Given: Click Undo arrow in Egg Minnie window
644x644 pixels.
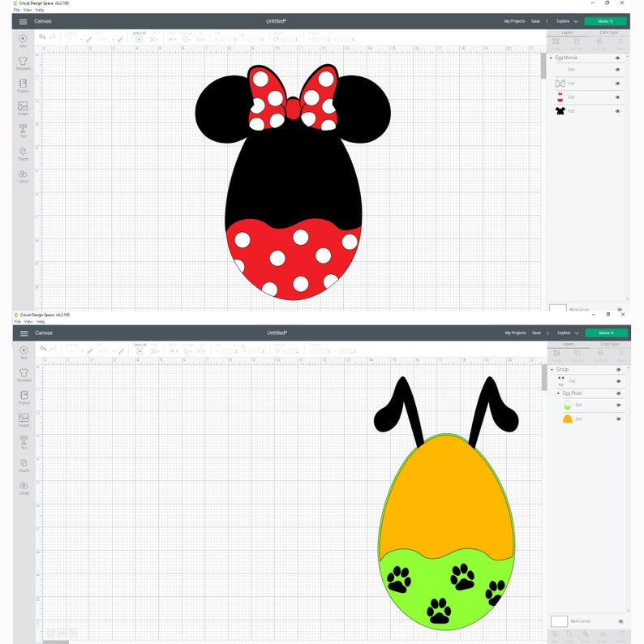Looking at the screenshot, I should click(x=42, y=37).
